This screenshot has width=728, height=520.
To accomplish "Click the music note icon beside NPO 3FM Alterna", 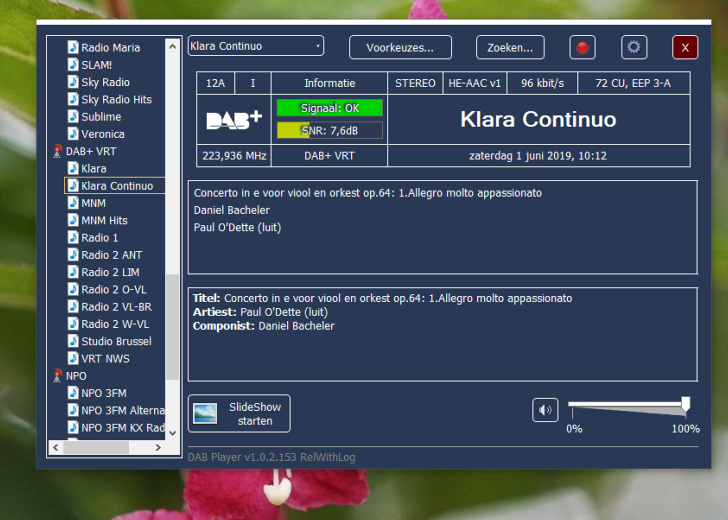I will 73,410.
